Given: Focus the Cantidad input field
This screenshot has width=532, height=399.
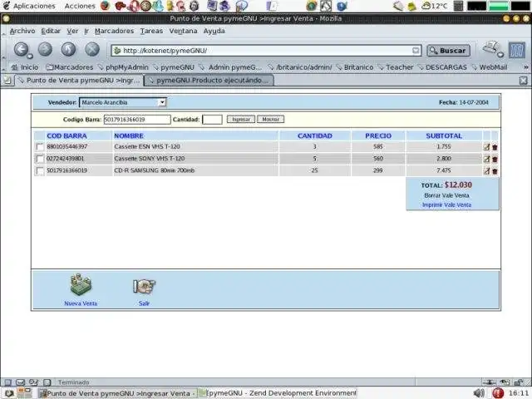Looking at the screenshot, I should click(x=212, y=120).
